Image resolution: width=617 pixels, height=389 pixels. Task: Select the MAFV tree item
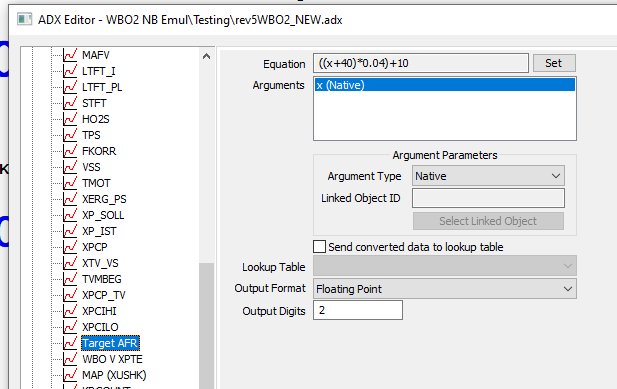96,55
